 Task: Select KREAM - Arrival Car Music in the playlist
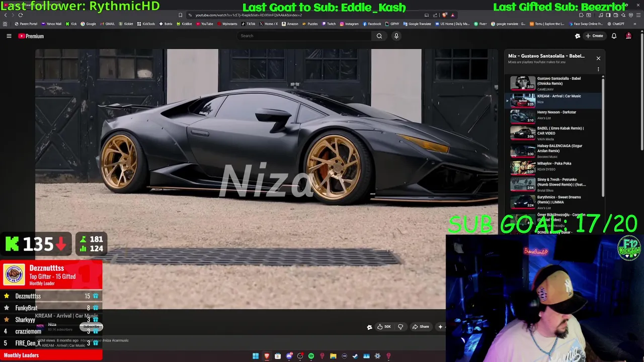[553, 100]
